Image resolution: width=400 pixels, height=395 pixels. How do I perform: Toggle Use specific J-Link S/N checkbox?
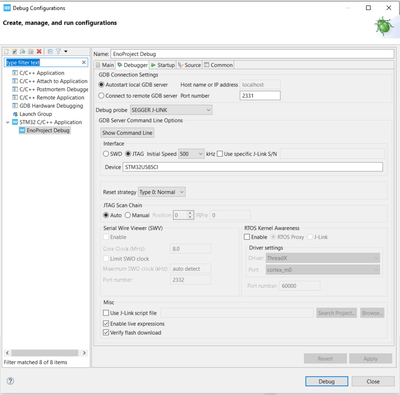click(x=220, y=154)
